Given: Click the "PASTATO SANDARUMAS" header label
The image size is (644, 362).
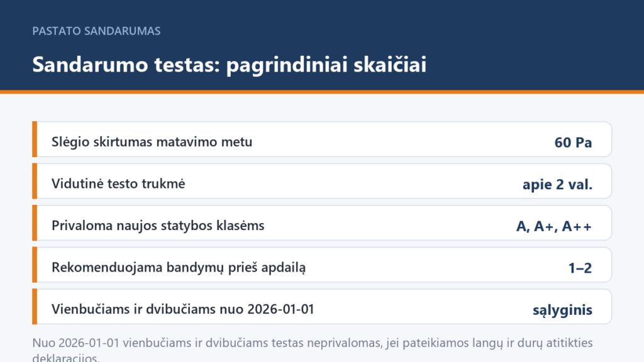Looking at the screenshot, I should (96, 31).
